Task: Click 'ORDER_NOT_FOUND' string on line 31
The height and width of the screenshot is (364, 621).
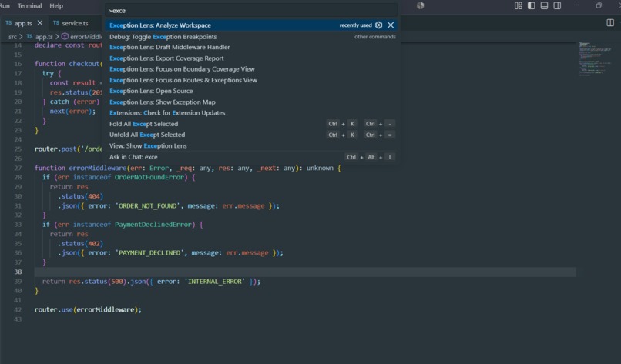Action: pyautogui.click(x=147, y=205)
